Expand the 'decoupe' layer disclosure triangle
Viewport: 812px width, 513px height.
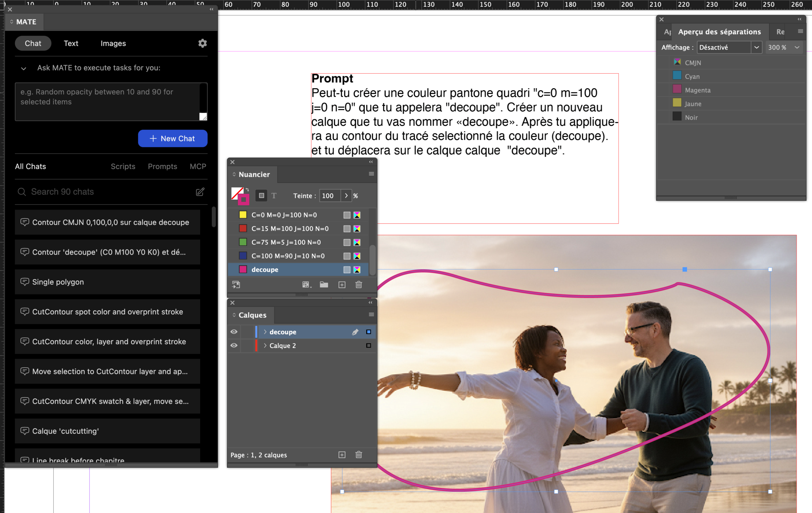(x=265, y=332)
